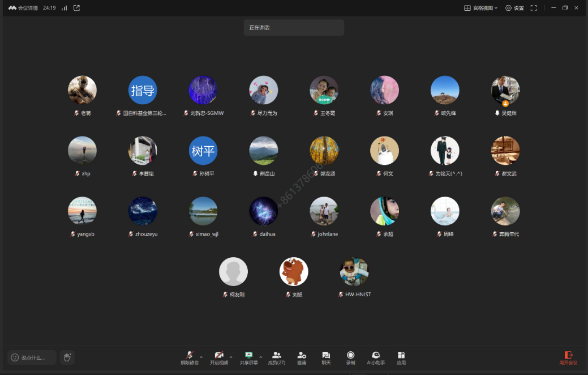Open the chat (聊天) panel

coord(326,355)
